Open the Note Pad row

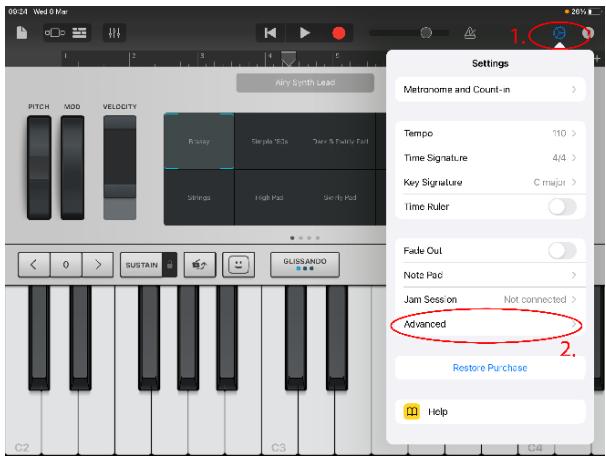490,275
